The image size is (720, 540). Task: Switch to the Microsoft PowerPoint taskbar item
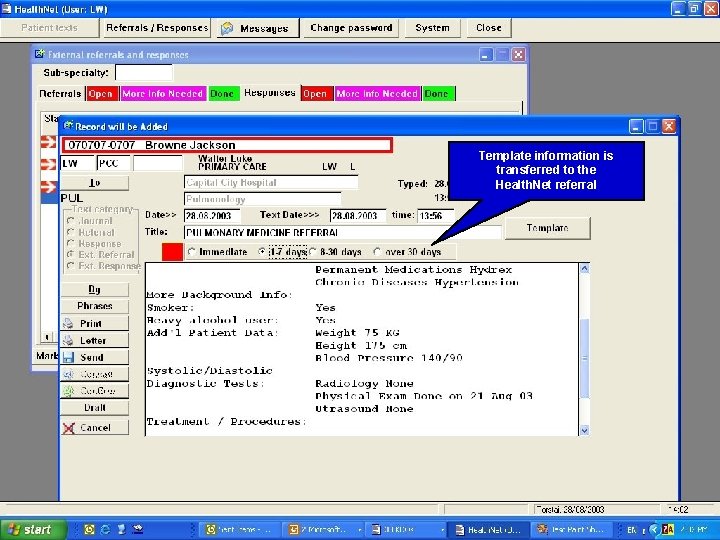[325, 530]
